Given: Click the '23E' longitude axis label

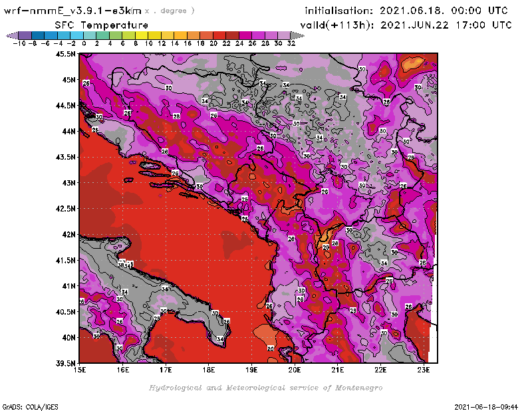Looking at the screenshot, I should click(x=424, y=370).
